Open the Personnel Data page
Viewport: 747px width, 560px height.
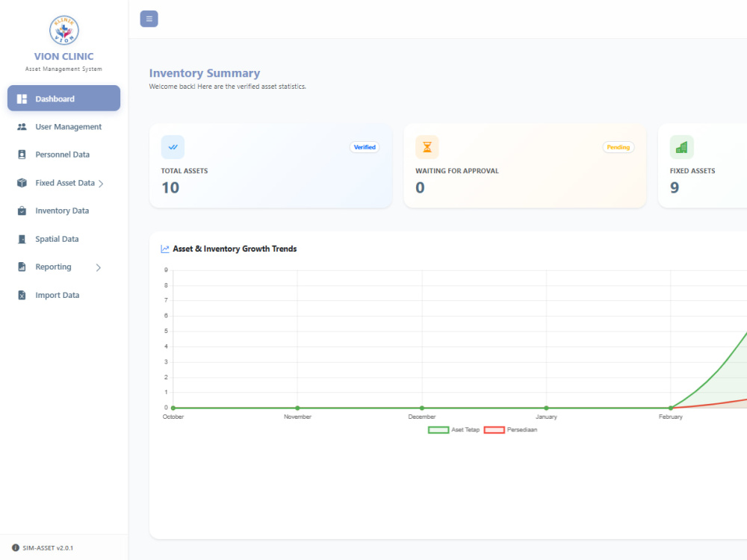pos(63,155)
